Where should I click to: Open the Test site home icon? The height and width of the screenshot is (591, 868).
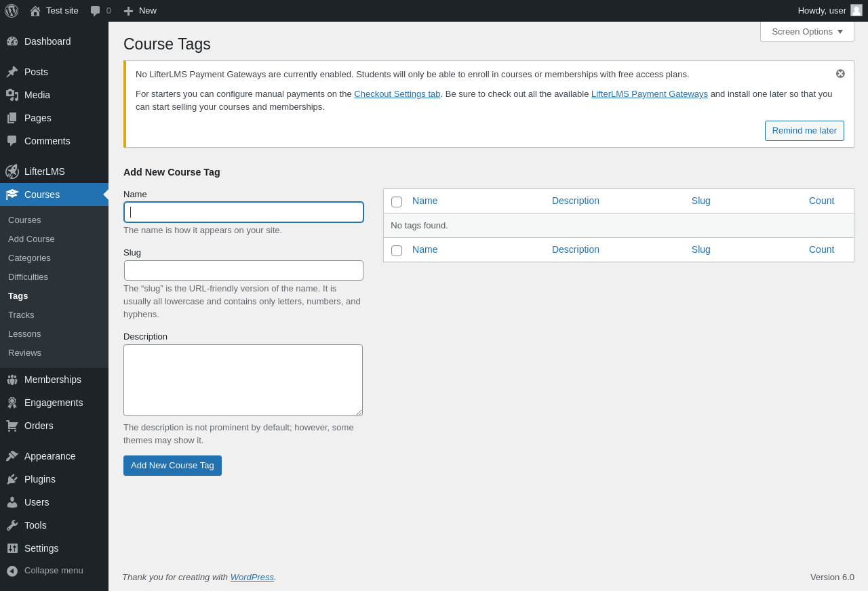point(35,11)
